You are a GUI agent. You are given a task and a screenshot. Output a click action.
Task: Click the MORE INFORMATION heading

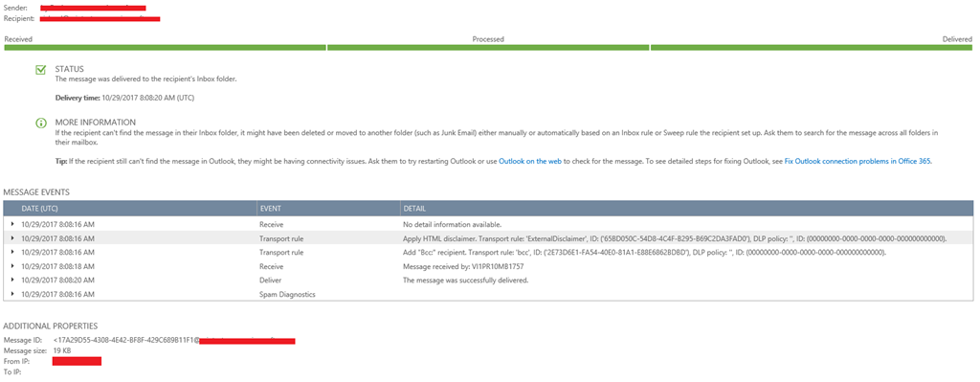[95, 122]
